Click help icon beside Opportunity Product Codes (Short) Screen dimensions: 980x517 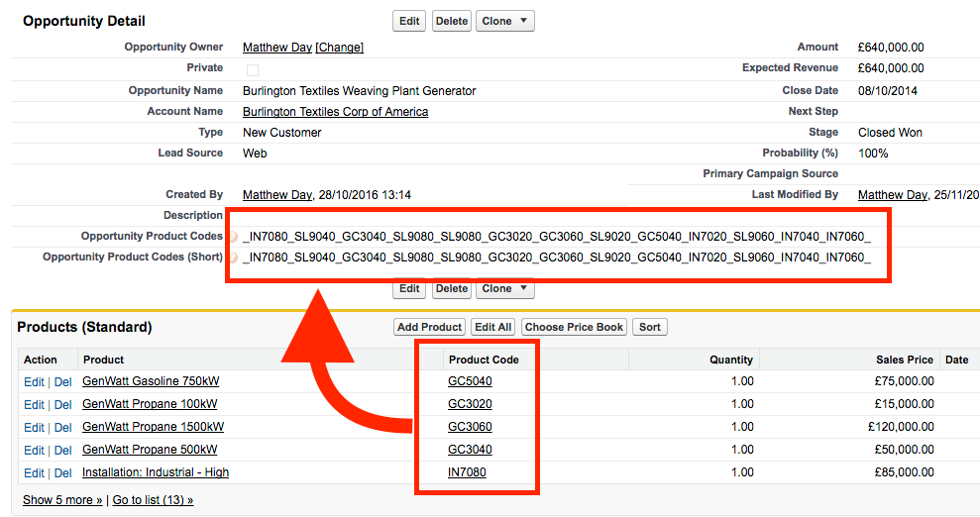(233, 258)
